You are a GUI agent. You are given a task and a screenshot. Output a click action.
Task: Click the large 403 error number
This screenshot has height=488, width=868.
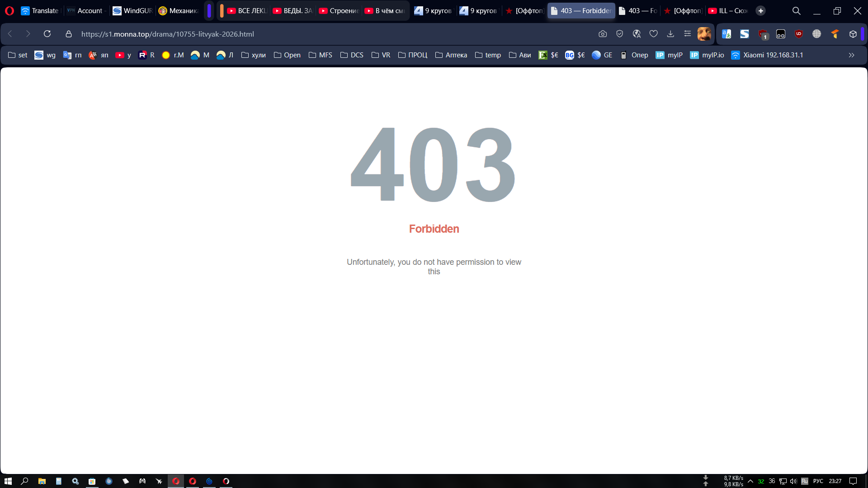tap(434, 164)
